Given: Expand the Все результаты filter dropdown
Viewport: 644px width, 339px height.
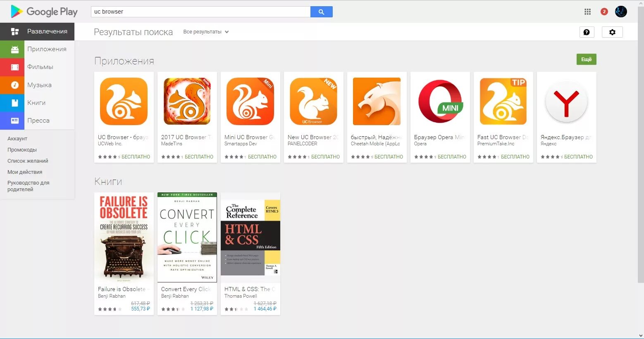Looking at the screenshot, I should pos(206,32).
